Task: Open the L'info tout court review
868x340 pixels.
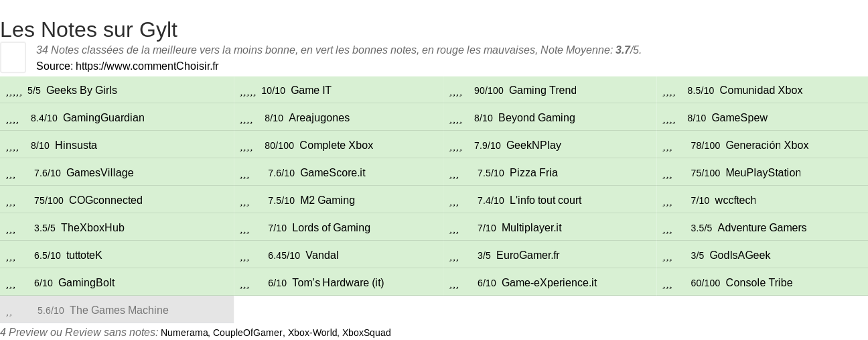Action: (x=545, y=200)
